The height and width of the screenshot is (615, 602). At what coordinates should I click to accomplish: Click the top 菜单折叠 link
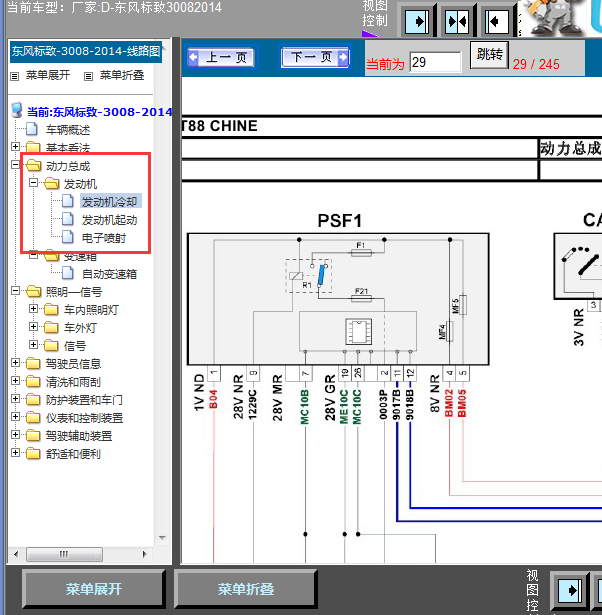(x=122, y=75)
